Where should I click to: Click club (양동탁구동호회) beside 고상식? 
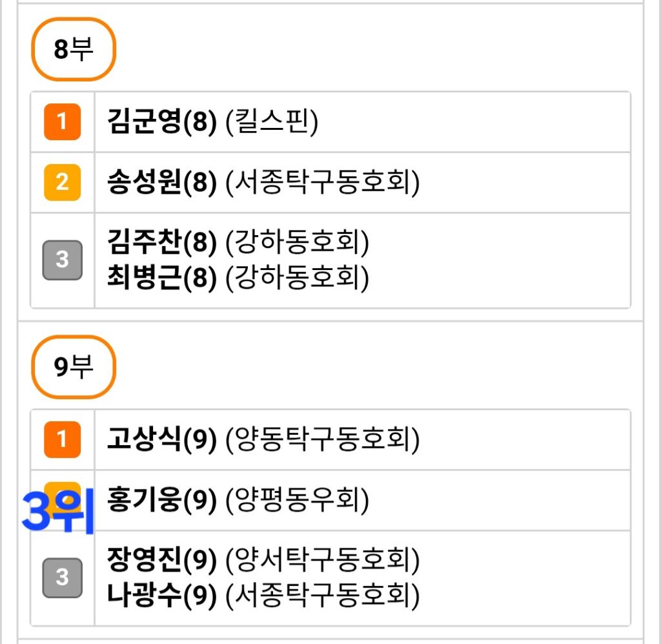[x=323, y=440]
